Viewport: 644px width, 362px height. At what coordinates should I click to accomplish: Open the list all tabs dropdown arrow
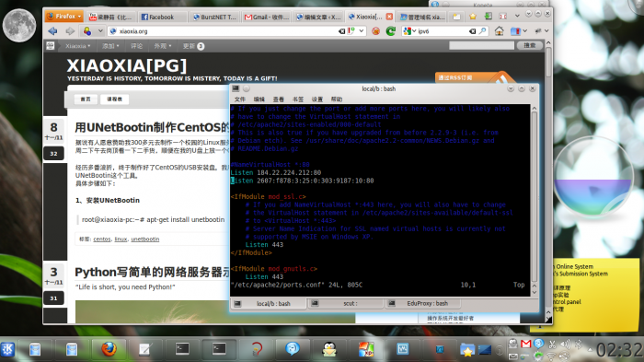coord(517,16)
